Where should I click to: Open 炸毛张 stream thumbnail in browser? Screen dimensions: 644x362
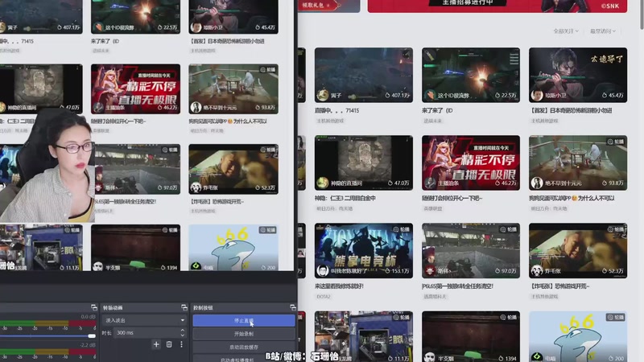[x=578, y=251]
